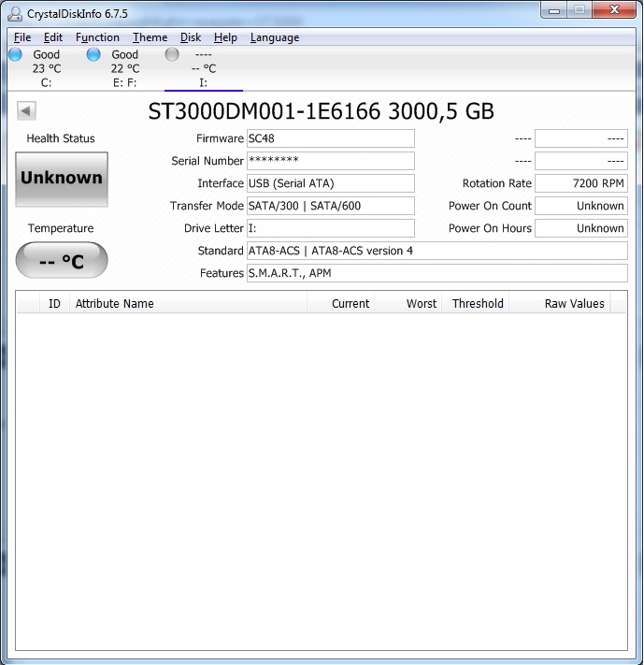This screenshot has width=644, height=665.
Task: Click the Power On Hours value
Action: (581, 228)
